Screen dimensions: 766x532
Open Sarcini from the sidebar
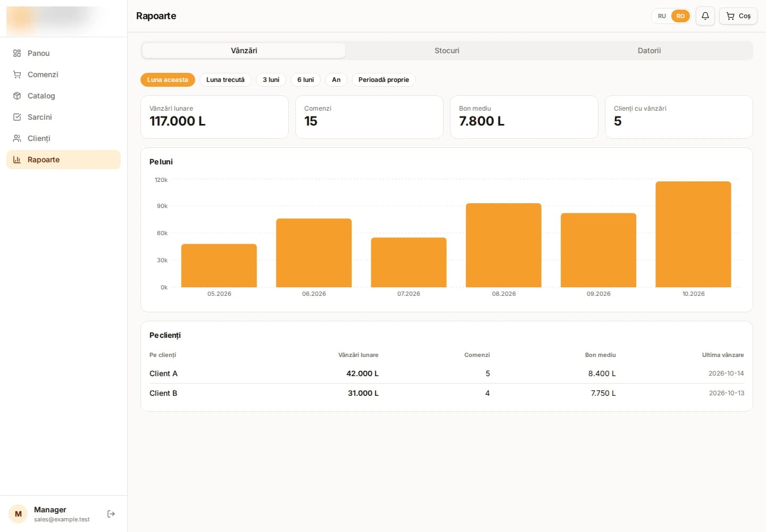pyautogui.click(x=63, y=117)
